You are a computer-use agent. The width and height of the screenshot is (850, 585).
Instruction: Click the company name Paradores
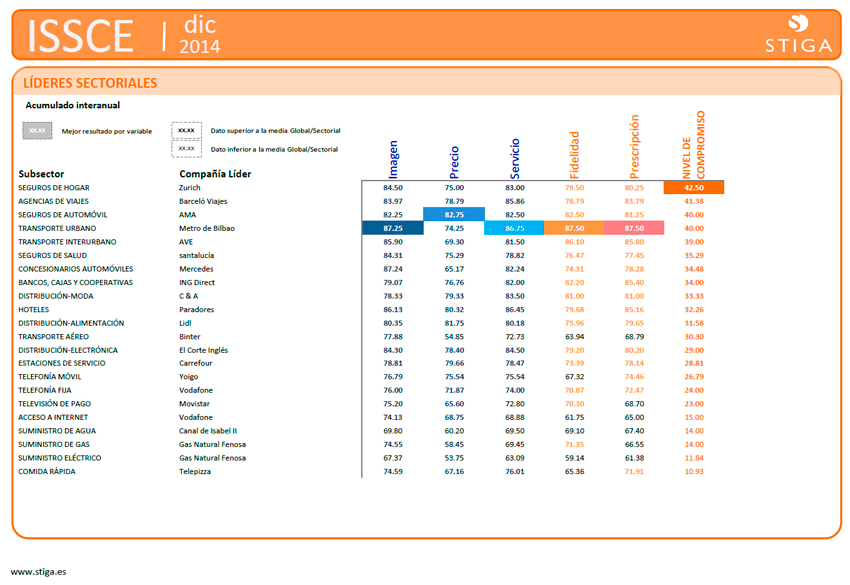click(x=197, y=310)
